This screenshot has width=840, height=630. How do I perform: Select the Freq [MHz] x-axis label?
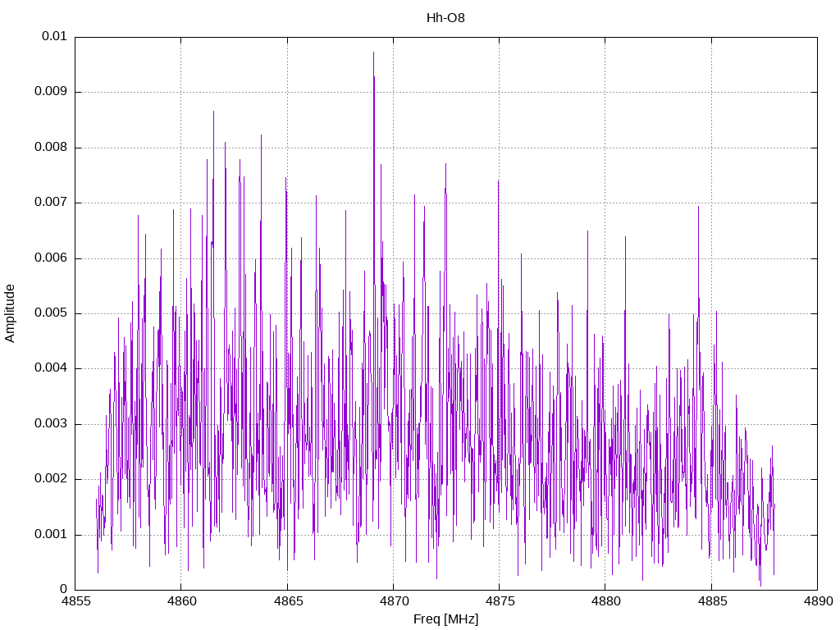point(445,619)
